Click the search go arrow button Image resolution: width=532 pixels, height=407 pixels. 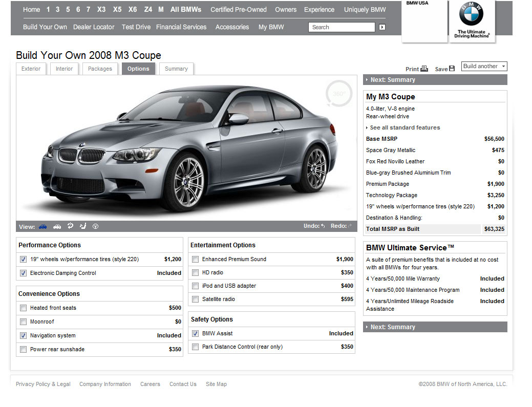pos(382,27)
